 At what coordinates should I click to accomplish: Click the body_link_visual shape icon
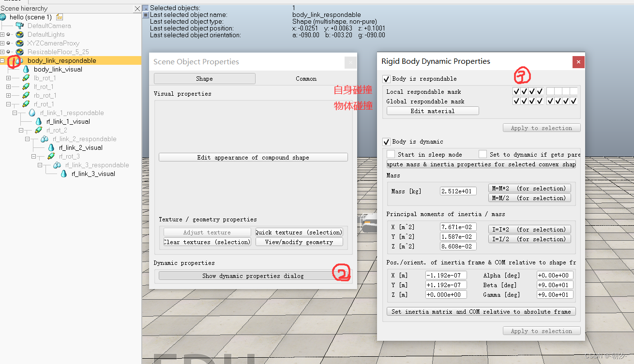[x=26, y=69]
